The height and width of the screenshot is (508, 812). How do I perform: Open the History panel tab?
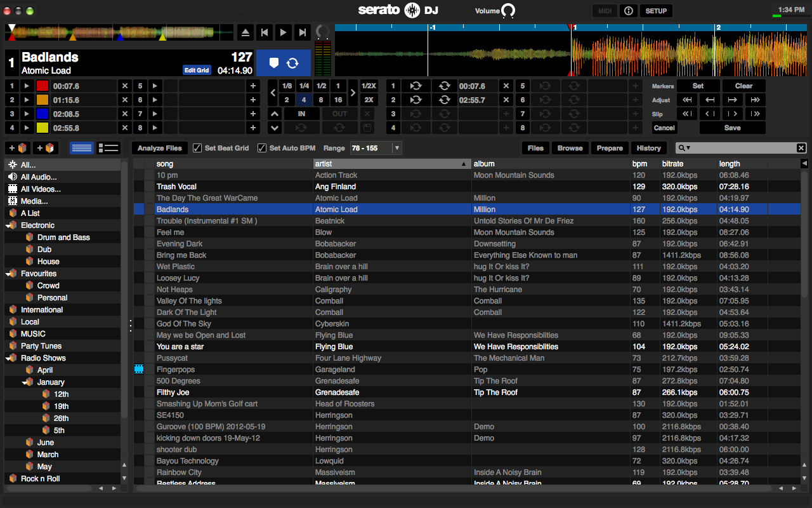(x=648, y=148)
